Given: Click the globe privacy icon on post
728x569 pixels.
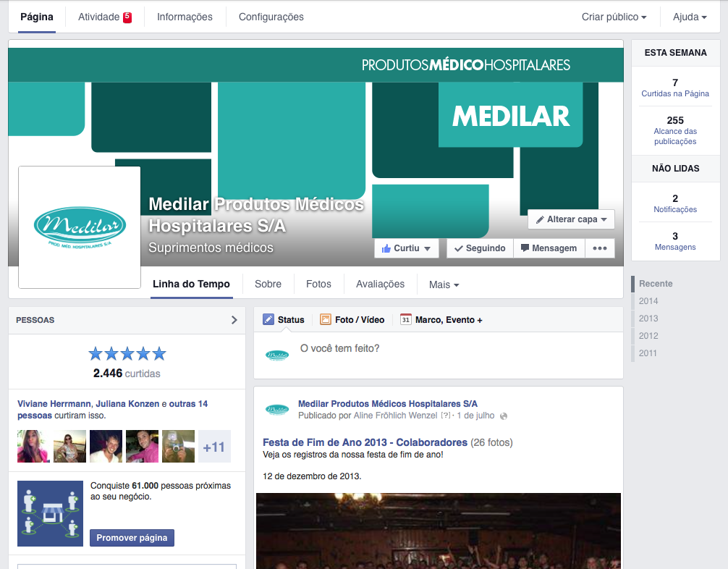Looking at the screenshot, I should [503, 416].
